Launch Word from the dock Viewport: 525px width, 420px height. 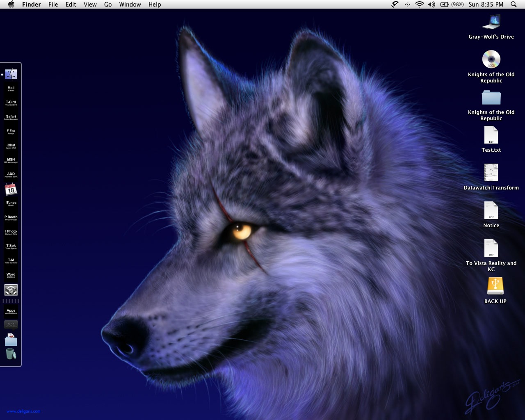pyautogui.click(x=11, y=275)
